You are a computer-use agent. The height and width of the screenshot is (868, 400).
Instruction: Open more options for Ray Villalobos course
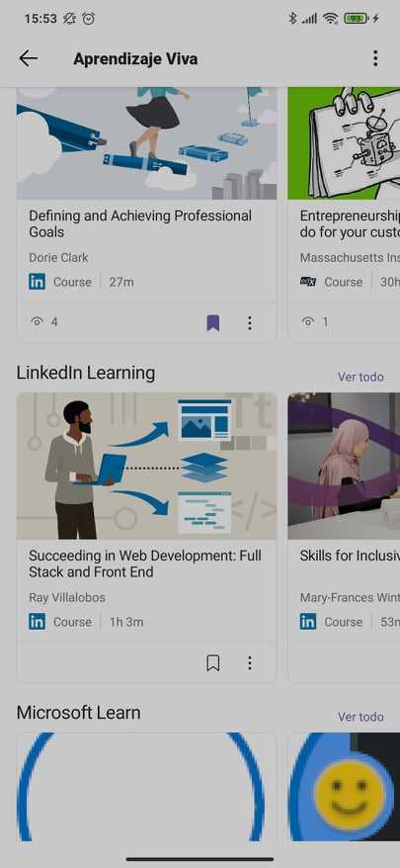point(250,662)
